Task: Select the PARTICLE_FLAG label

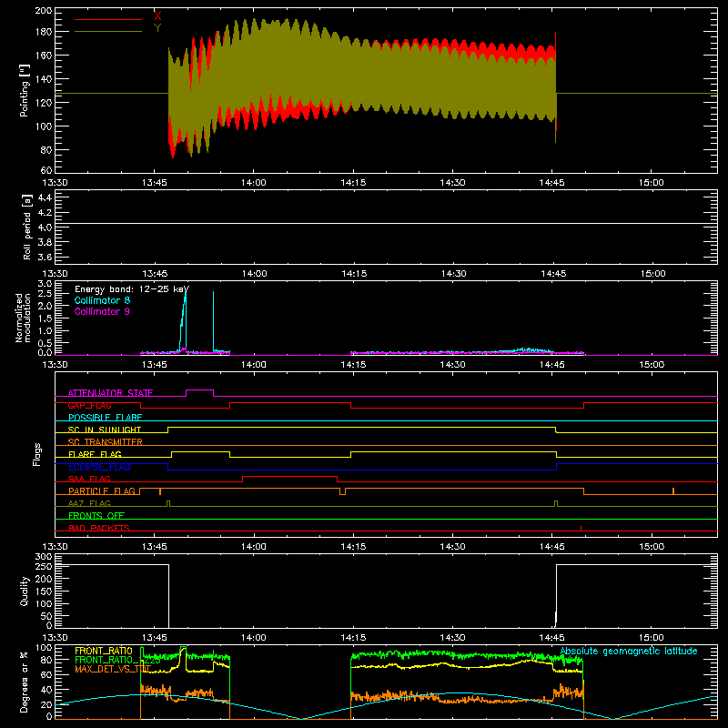Action: click(102, 491)
